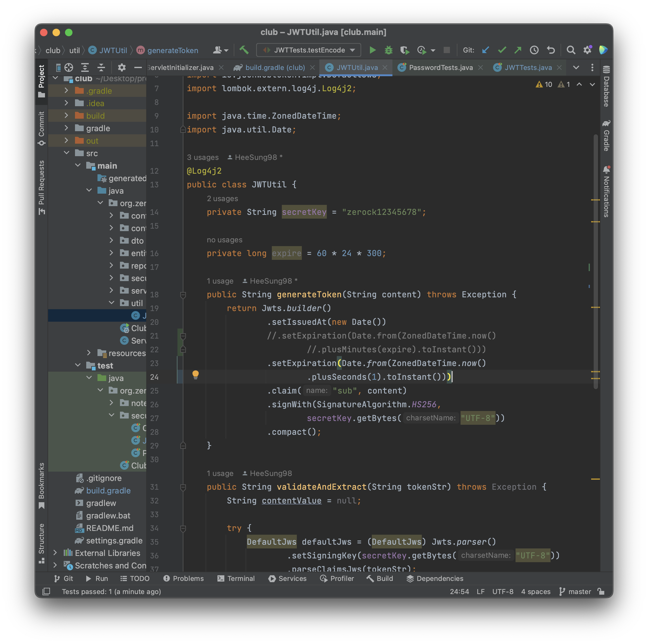The width and height of the screenshot is (648, 644).
Task: Open the Terminal tool window tab
Action: tap(236, 579)
